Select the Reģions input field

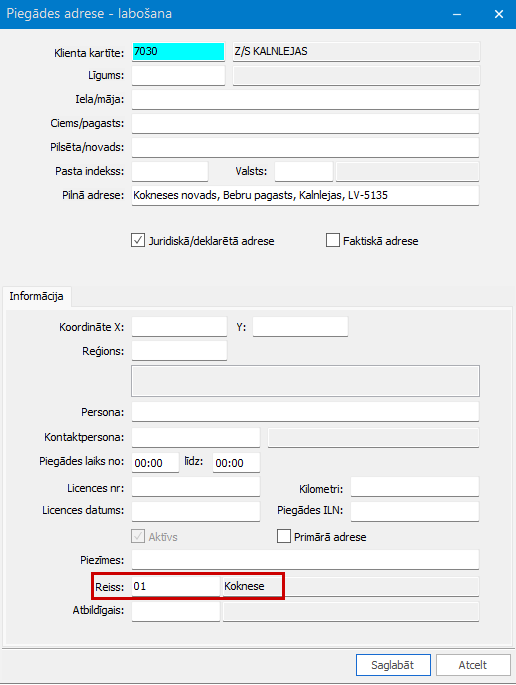pyautogui.click(x=180, y=351)
